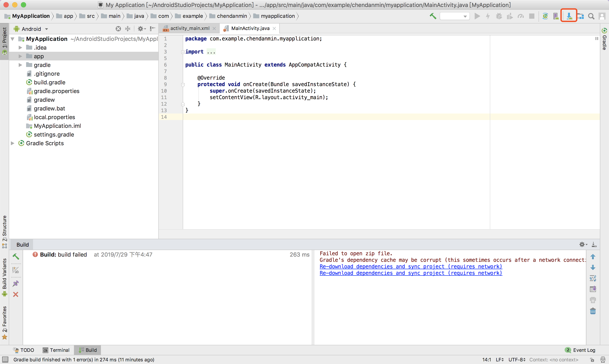Image resolution: width=609 pixels, height=364 pixels.
Task: Toggle Pin Tab pushpin in Build panel
Action: [16, 284]
